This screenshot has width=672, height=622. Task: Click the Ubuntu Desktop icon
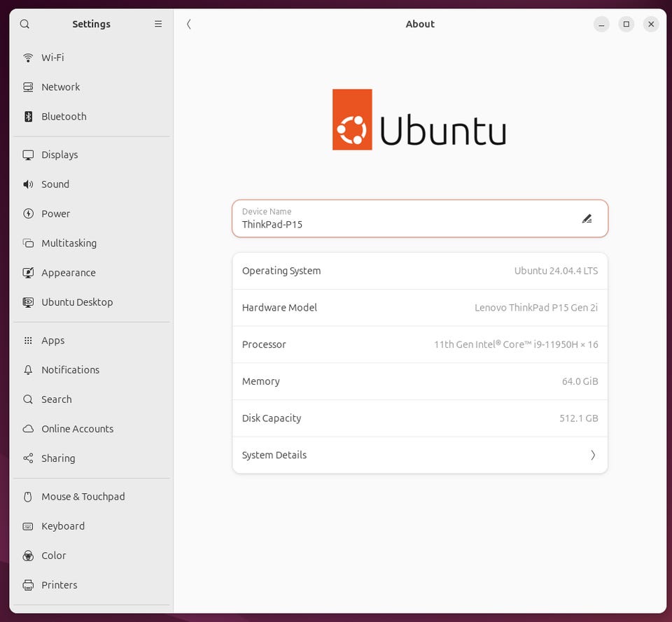point(28,302)
